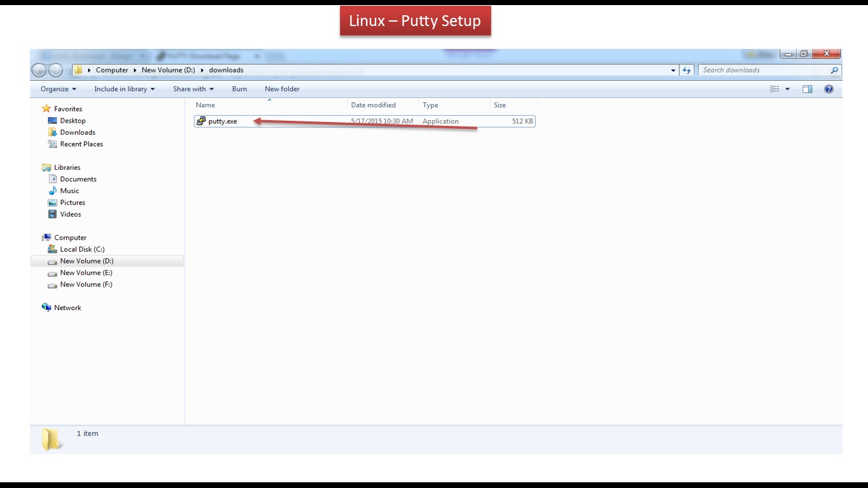Viewport: 868px width, 488px height.
Task: Click New Volume (D:) in the breadcrumb
Action: [x=168, y=70]
